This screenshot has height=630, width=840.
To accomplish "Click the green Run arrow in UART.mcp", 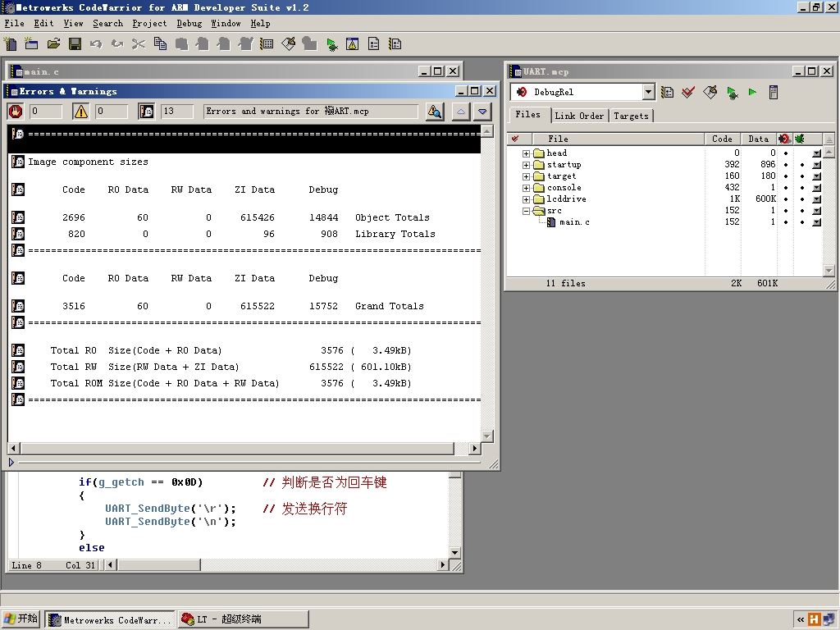I will coord(753,92).
